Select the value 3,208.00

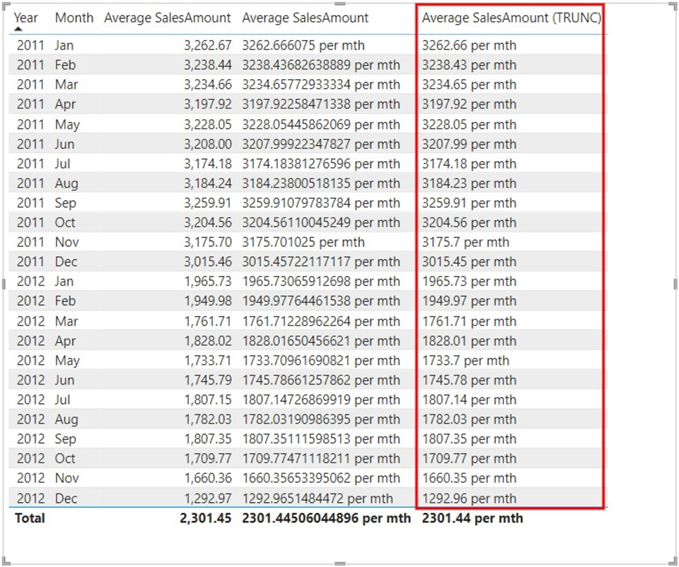click(207, 144)
